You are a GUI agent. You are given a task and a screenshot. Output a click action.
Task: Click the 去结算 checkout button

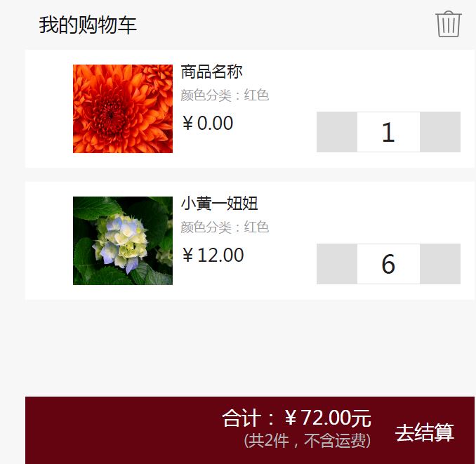click(424, 432)
